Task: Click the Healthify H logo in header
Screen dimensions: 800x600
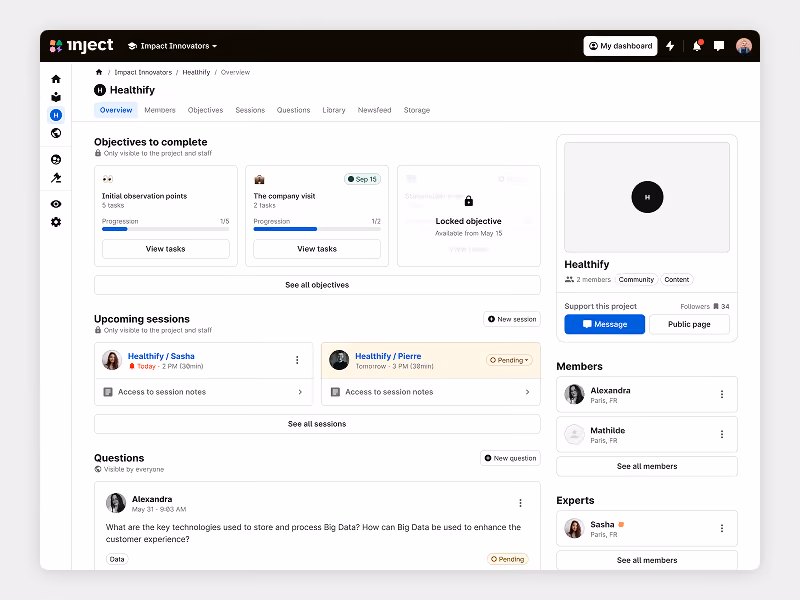Action: [x=100, y=90]
